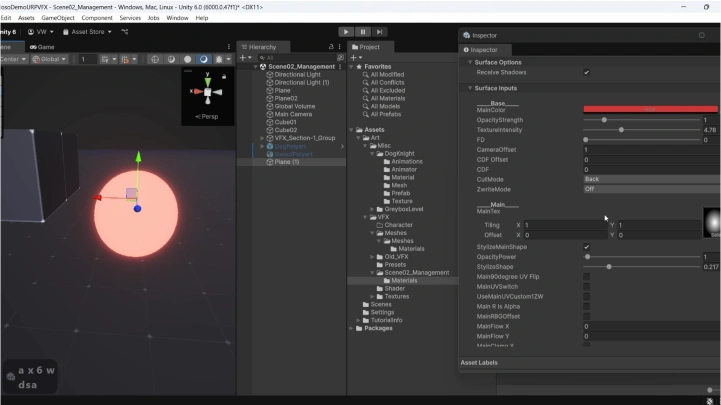Toggle the Receive Shadows checkbox
Viewport: 721px width, 405px height.
pos(586,73)
